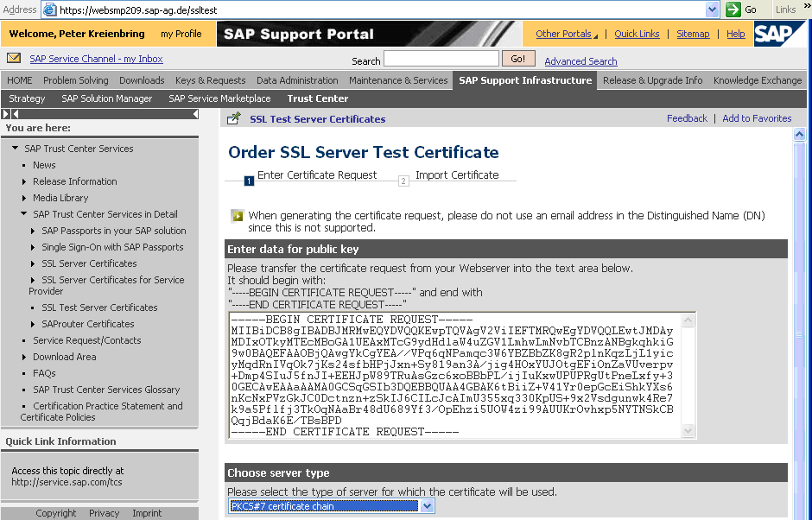Click the Advanced Search link

(x=580, y=61)
